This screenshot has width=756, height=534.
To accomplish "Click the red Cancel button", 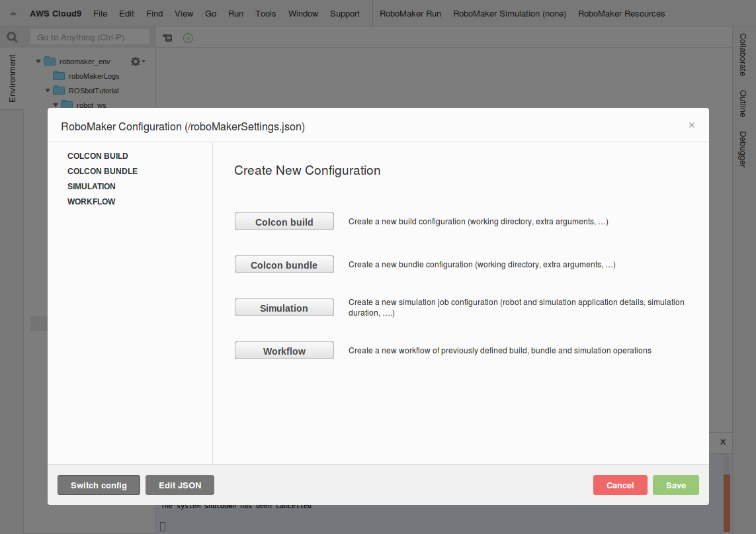I will (x=620, y=485).
